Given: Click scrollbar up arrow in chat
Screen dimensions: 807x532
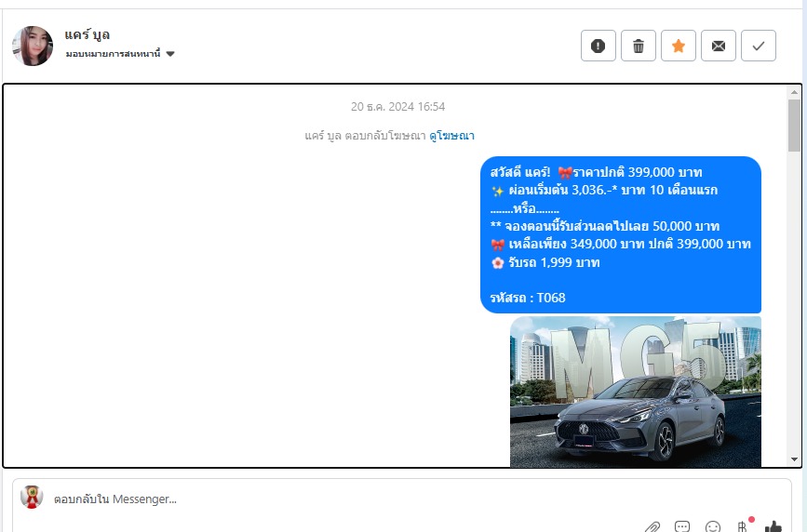Looking at the screenshot, I should [x=794, y=92].
